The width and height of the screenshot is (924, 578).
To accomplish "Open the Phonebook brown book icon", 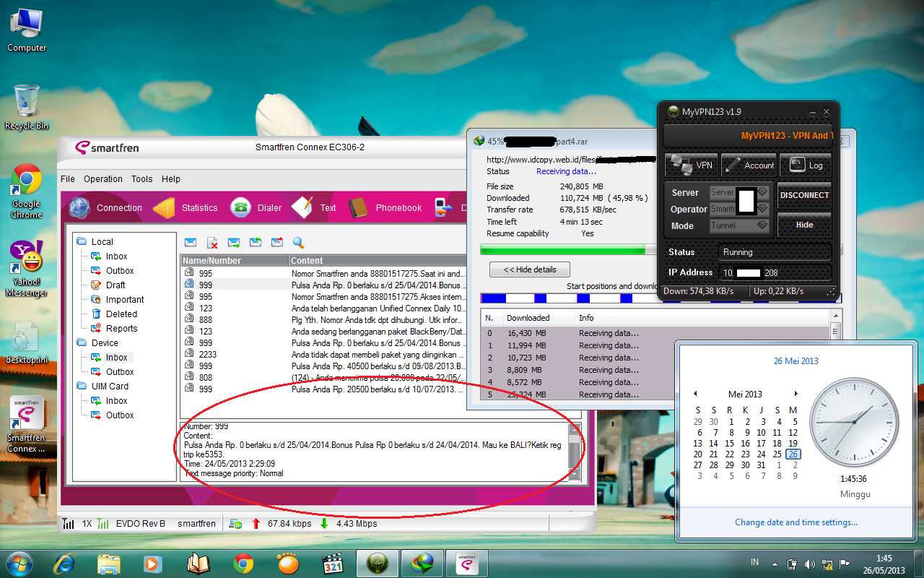I will point(358,207).
